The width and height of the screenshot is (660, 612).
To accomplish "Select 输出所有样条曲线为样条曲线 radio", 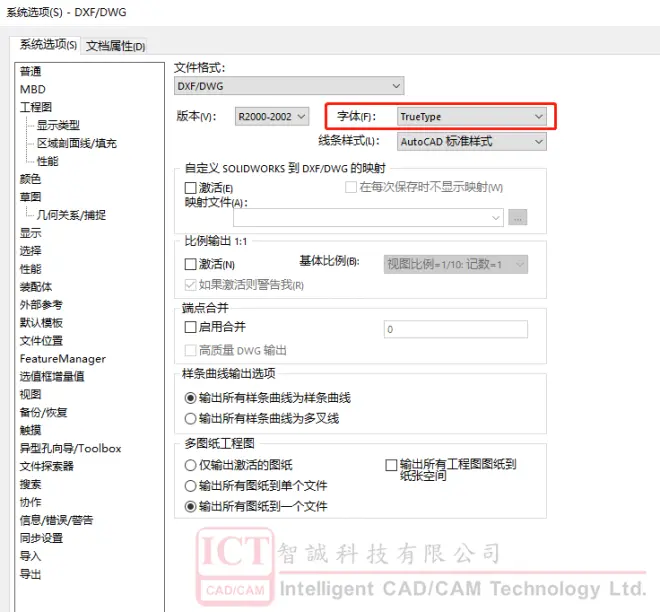I will [x=190, y=398].
